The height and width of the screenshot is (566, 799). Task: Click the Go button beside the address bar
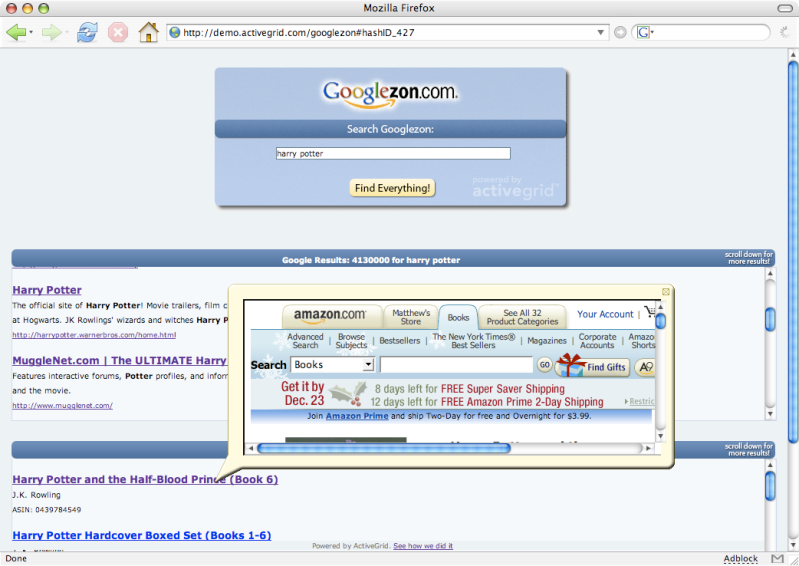(x=620, y=33)
